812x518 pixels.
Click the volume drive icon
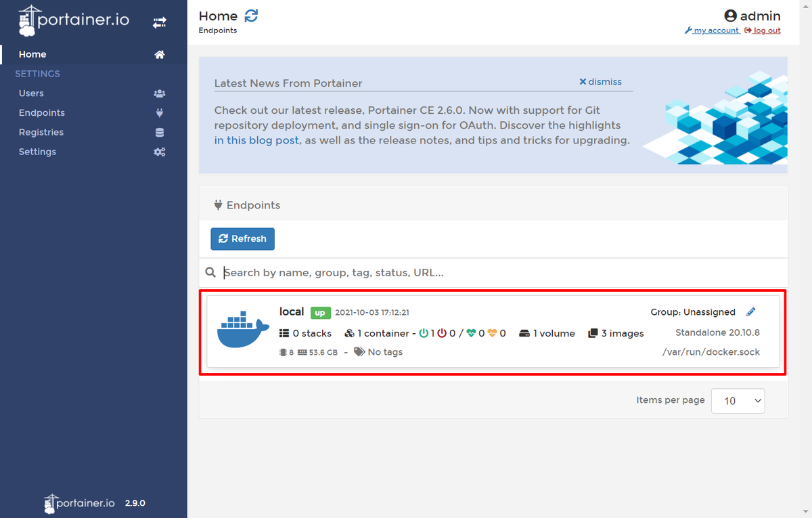(524, 333)
